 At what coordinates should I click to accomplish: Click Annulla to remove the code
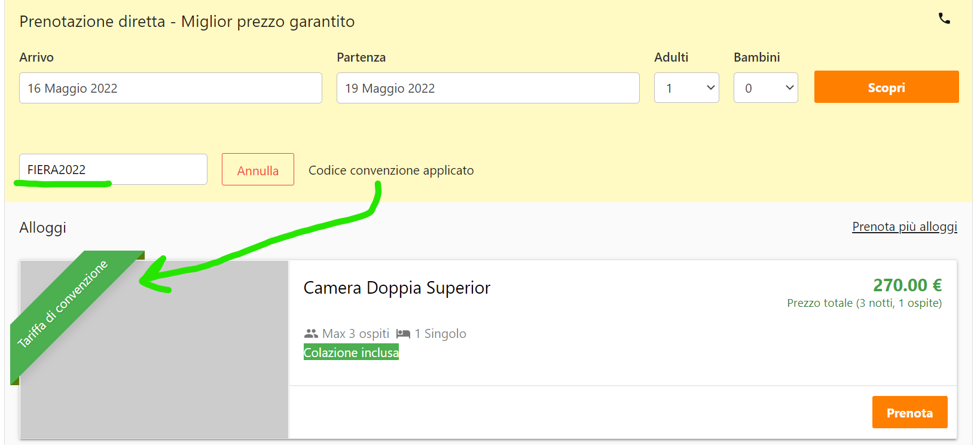(258, 170)
